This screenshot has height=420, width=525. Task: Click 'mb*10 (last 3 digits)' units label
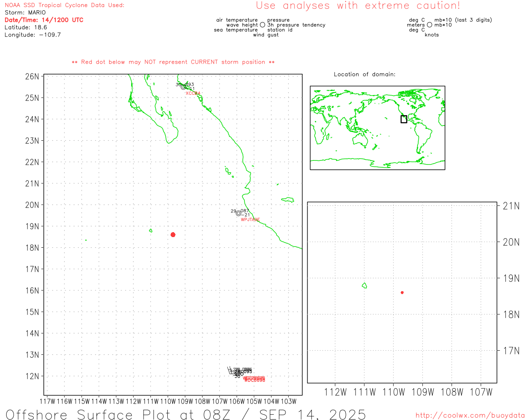tap(463, 20)
